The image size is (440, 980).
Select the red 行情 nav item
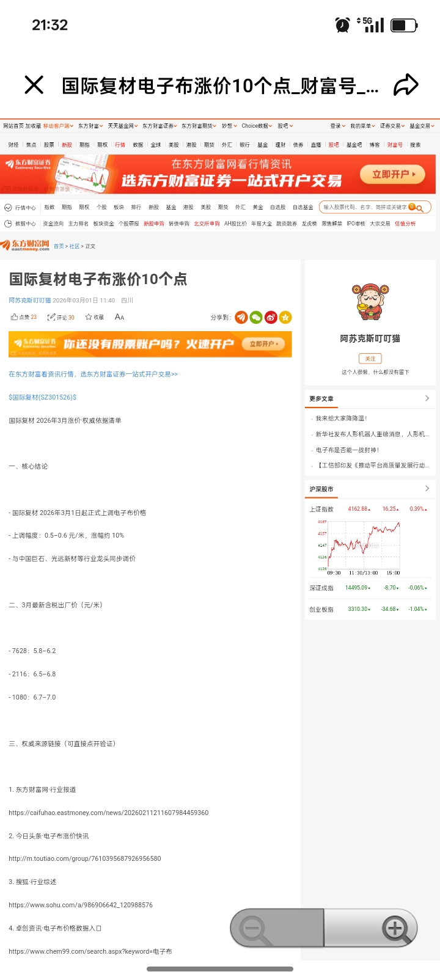120,145
